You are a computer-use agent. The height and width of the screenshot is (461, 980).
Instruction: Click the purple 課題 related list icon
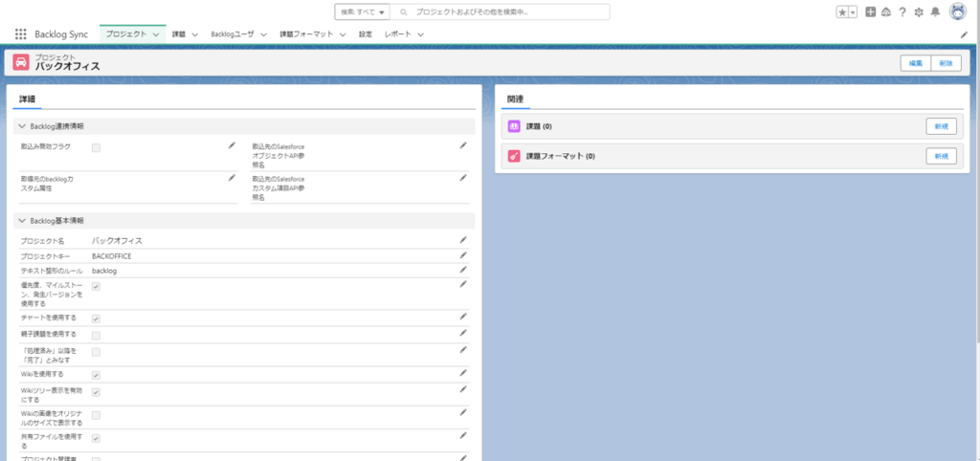click(x=514, y=126)
